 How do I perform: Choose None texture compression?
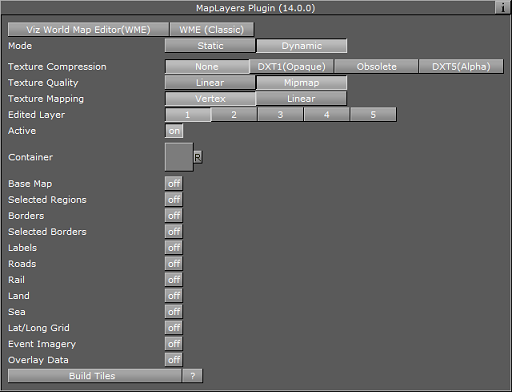(207, 67)
